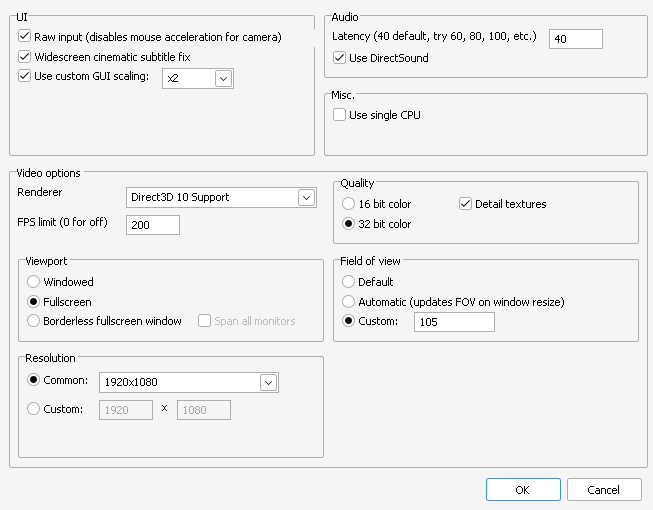Select Custom resolution radio button
The height and width of the screenshot is (510, 653).
coord(34,409)
